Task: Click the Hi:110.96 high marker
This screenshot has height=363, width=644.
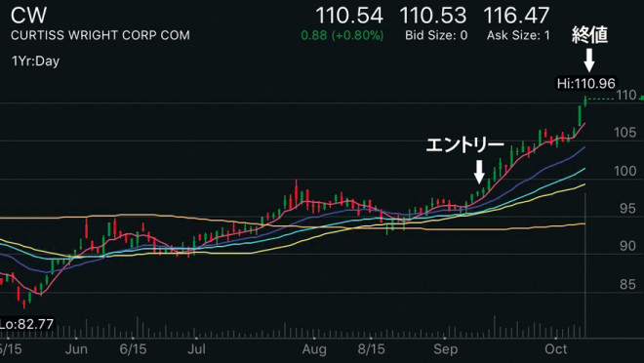Action: coord(586,83)
